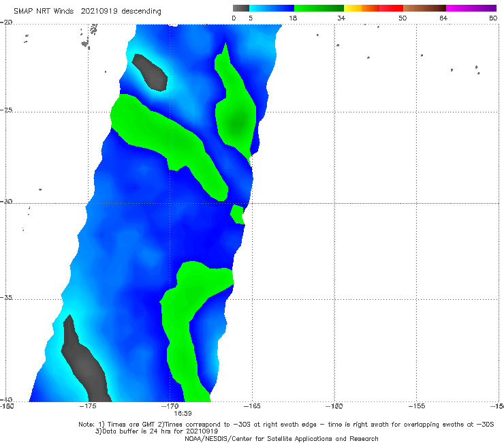This screenshot has height=443, width=504.
Task: Click the NOAA/NESDIS credit line
Action: click(x=281, y=439)
